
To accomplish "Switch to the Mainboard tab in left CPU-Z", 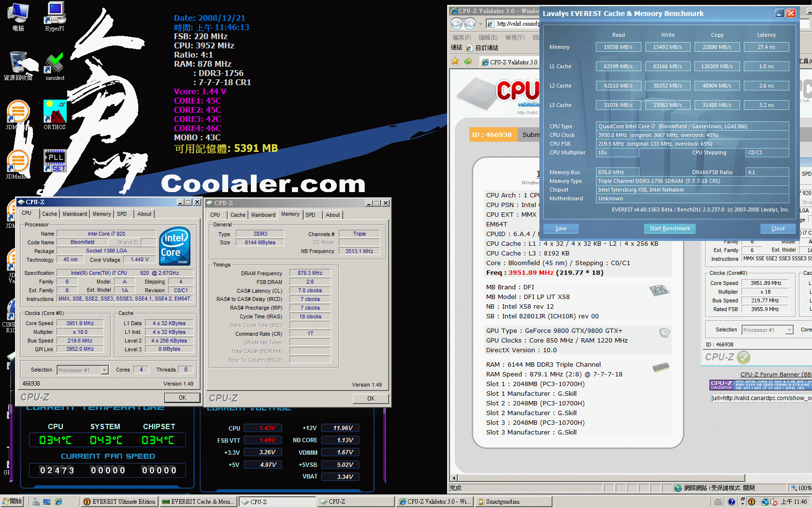I will point(75,214).
